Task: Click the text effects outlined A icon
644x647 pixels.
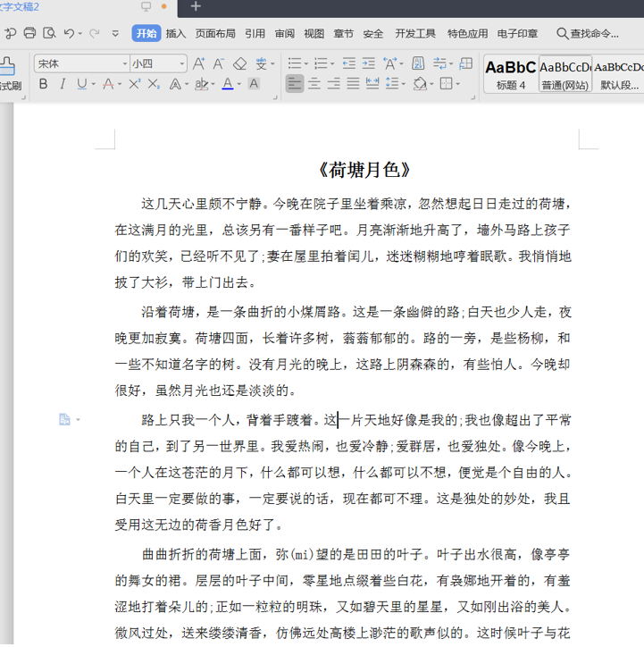Action: pyautogui.click(x=175, y=84)
